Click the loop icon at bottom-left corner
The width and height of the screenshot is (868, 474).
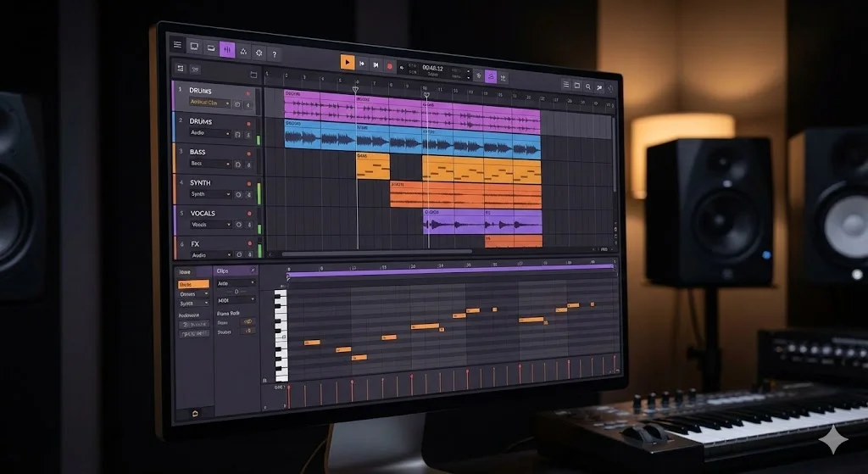click(195, 413)
